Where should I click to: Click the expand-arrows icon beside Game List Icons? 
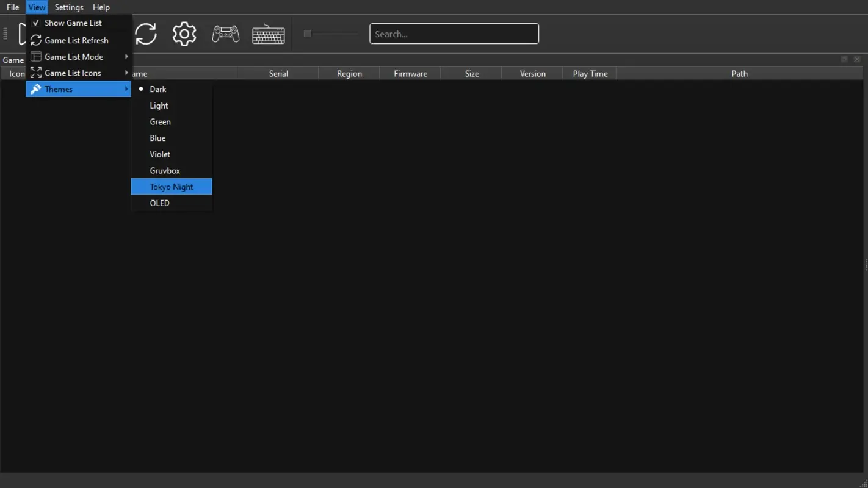[36, 73]
